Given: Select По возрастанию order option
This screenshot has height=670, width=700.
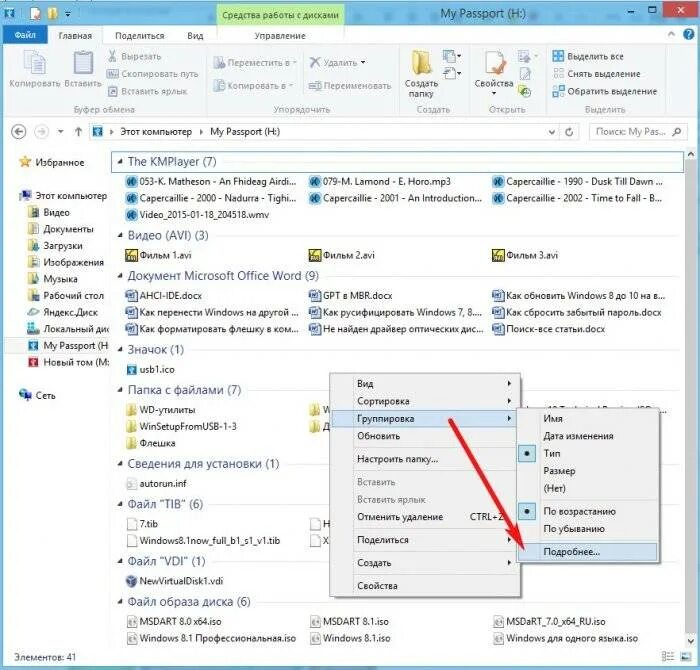Looking at the screenshot, I should pyautogui.click(x=588, y=512).
